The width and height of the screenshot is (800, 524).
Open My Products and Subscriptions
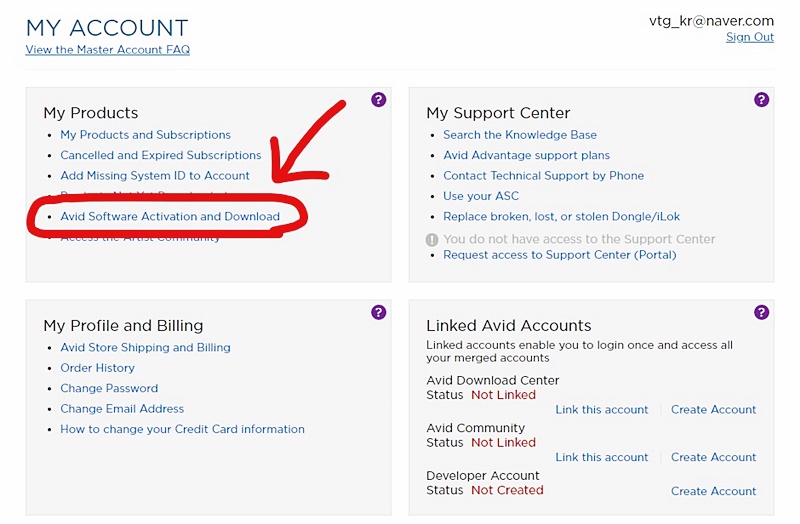coord(145,135)
